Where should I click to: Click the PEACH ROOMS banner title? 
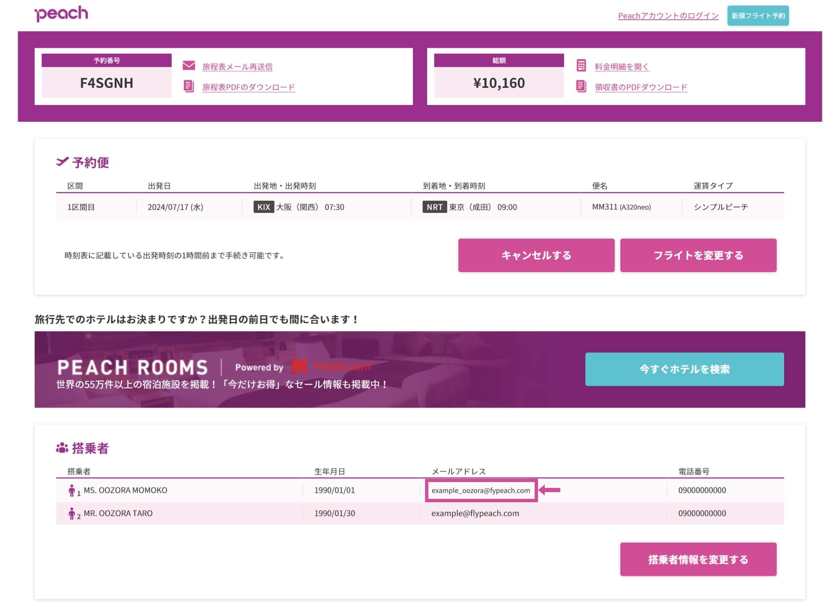(133, 367)
